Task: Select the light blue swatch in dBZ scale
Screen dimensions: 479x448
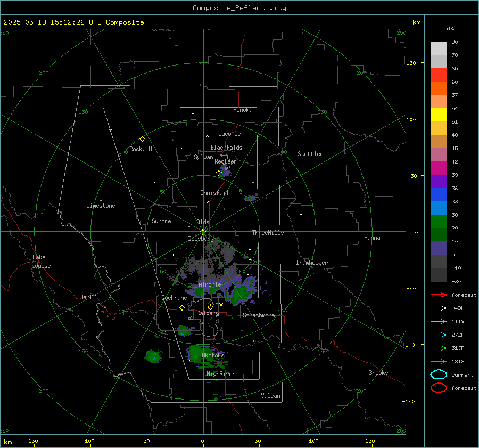Action: pyautogui.click(x=439, y=208)
